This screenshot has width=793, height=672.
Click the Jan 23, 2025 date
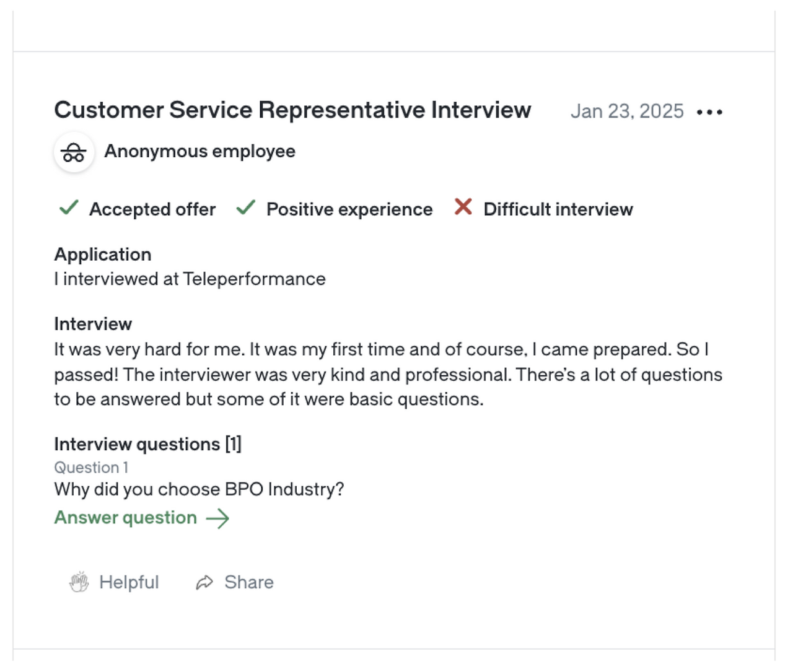[627, 111]
